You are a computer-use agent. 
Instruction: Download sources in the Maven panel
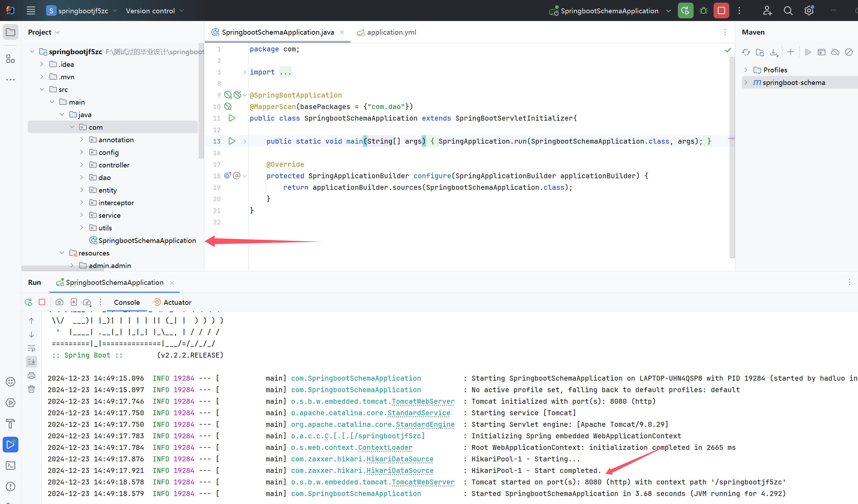[773, 52]
